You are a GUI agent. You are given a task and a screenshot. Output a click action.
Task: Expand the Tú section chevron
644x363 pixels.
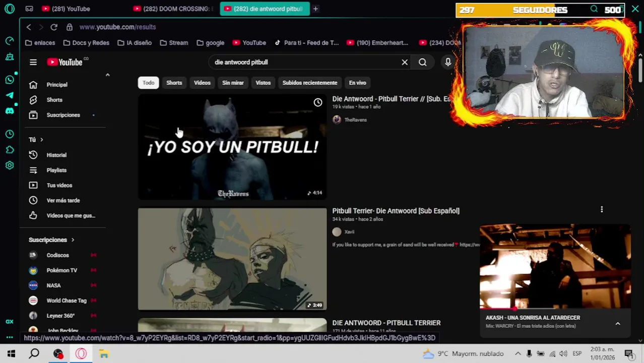(41, 140)
